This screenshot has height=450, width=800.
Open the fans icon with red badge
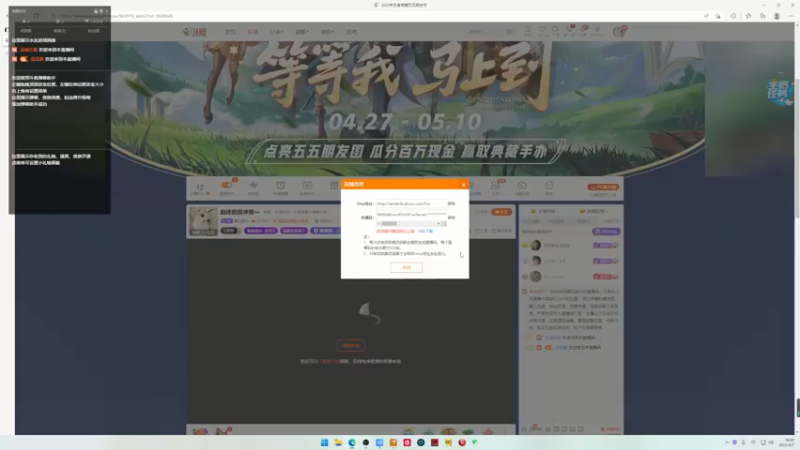[x=495, y=185]
